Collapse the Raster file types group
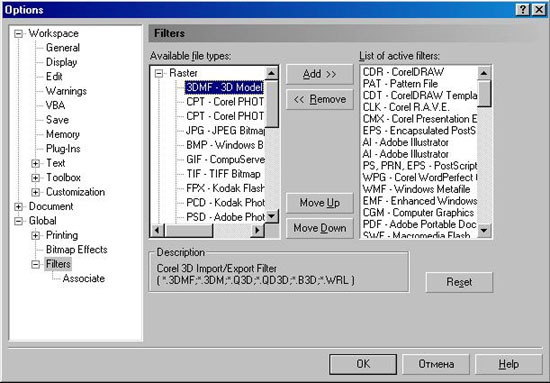Image resolution: width=550 pixels, height=383 pixels. tap(159, 73)
